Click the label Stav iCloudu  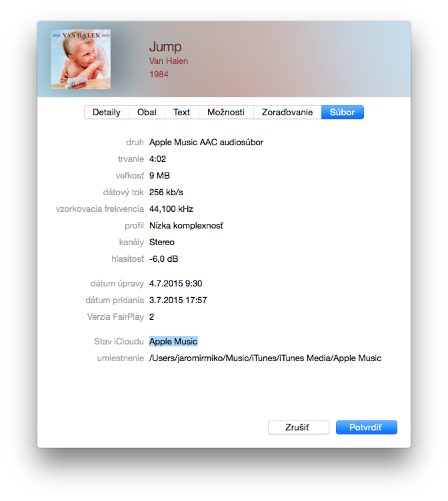pyautogui.click(x=119, y=341)
